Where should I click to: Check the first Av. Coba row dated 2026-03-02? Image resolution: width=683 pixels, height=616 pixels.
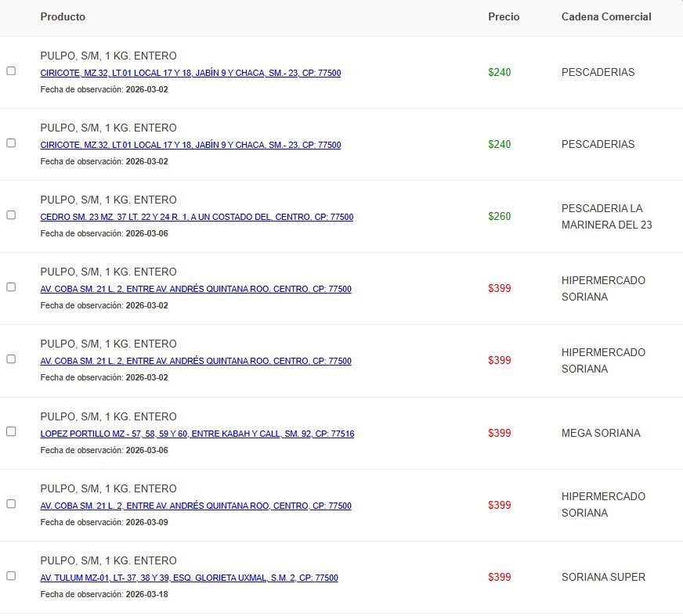click(x=11, y=287)
